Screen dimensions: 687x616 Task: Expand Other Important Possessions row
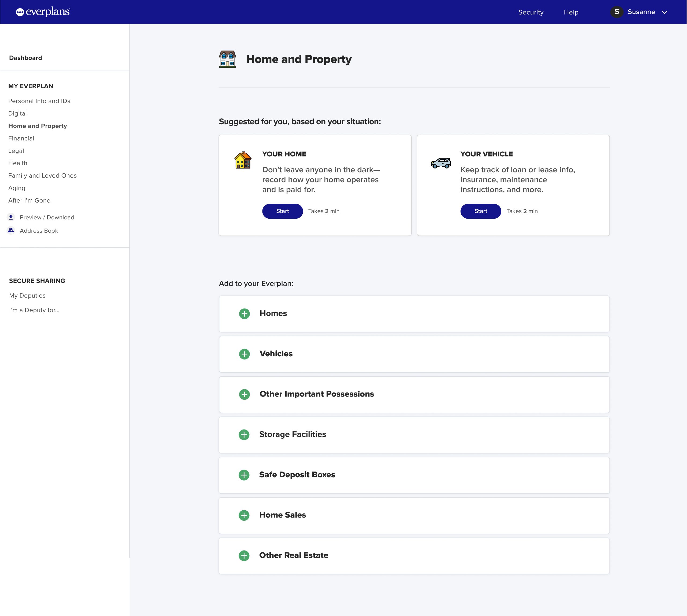(x=414, y=394)
